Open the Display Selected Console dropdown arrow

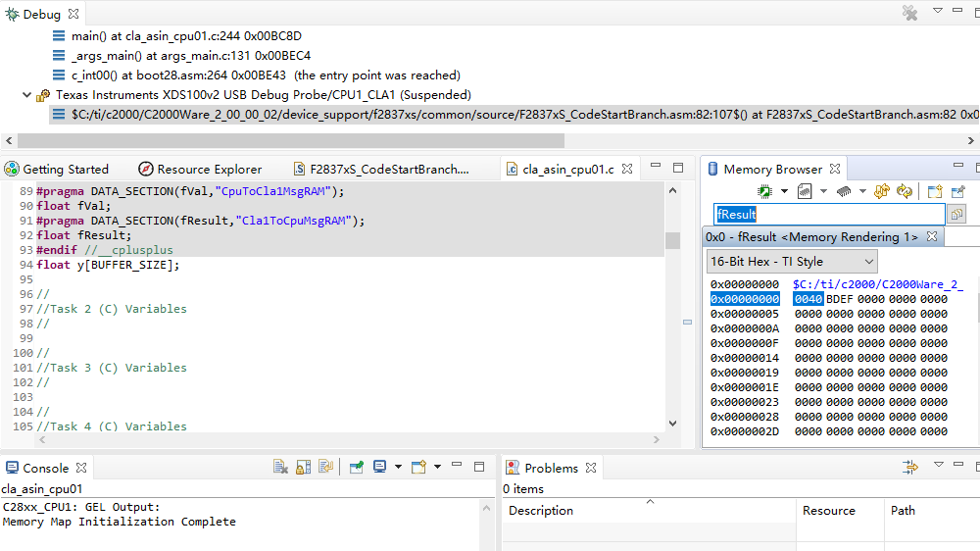398,467
